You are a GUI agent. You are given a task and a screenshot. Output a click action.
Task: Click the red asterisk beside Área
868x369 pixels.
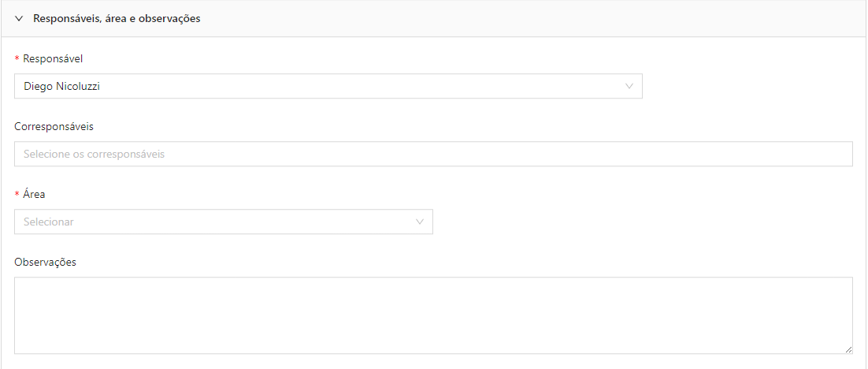coord(17,195)
